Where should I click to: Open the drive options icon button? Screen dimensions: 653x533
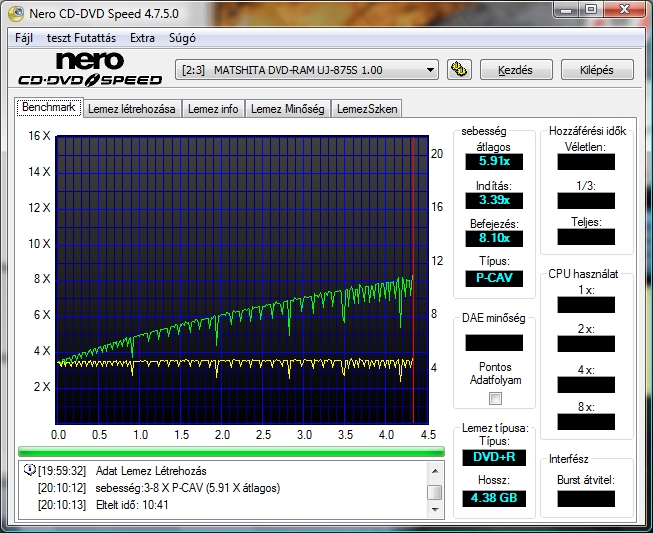pos(459,69)
